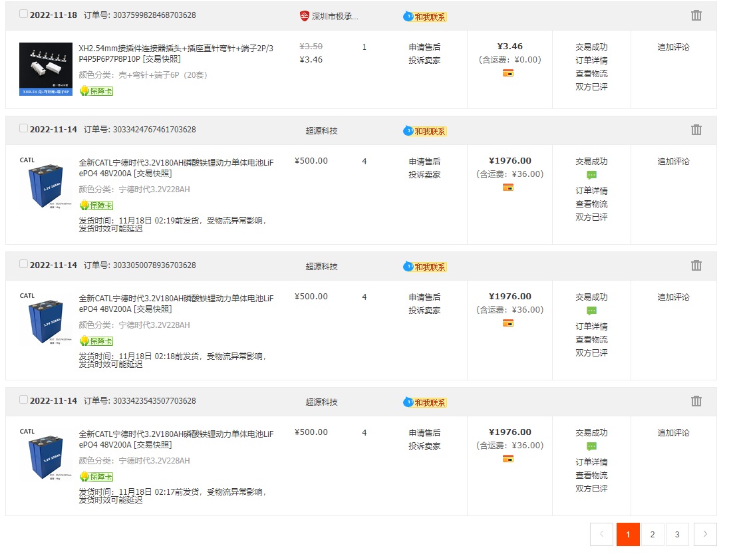Click 保障卡 badge on XH2.54mm connector item
The height and width of the screenshot is (560, 735).
point(96,91)
